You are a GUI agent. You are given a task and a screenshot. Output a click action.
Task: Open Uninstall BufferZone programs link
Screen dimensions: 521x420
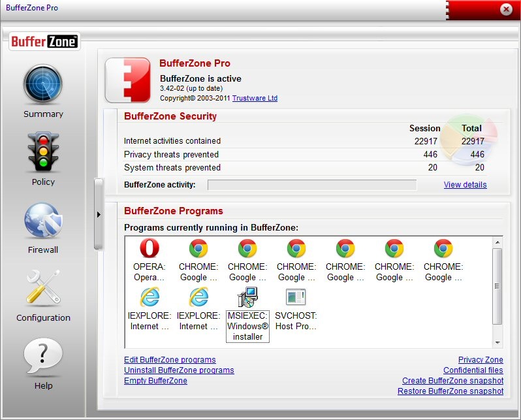click(x=179, y=370)
